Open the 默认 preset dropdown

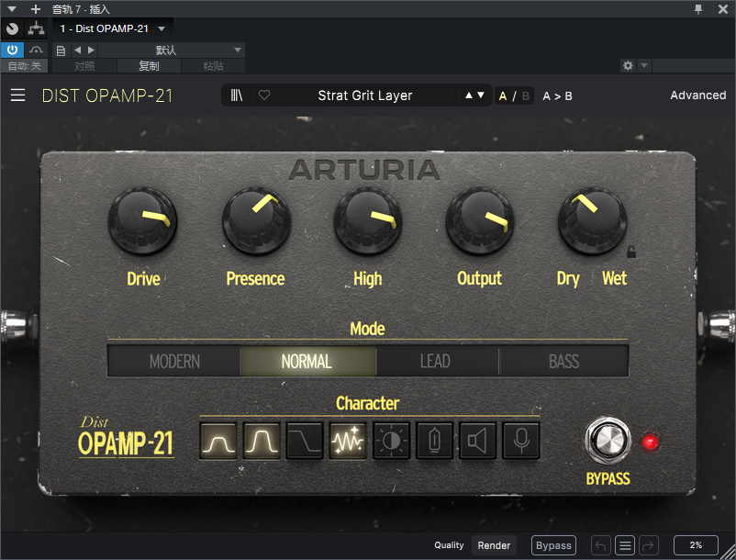tap(172, 50)
